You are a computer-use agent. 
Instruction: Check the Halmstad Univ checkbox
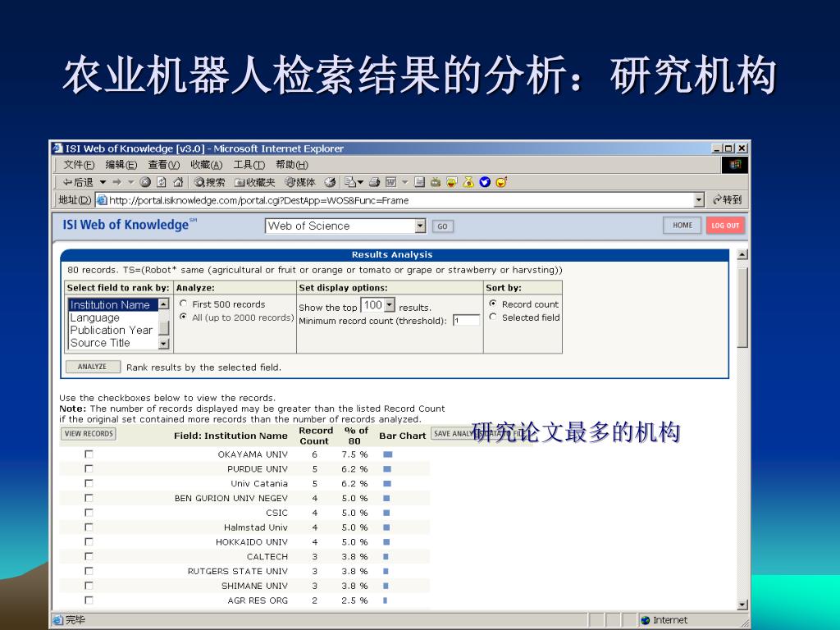click(x=89, y=527)
